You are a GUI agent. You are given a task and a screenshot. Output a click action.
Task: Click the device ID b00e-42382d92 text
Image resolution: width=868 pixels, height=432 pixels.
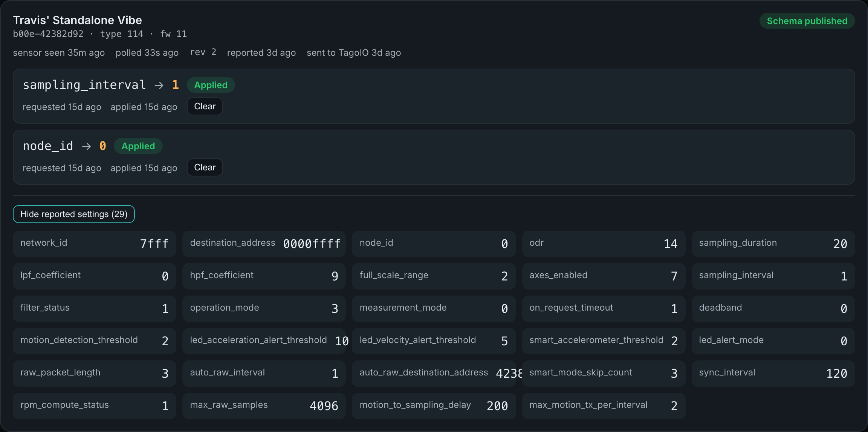[48, 34]
